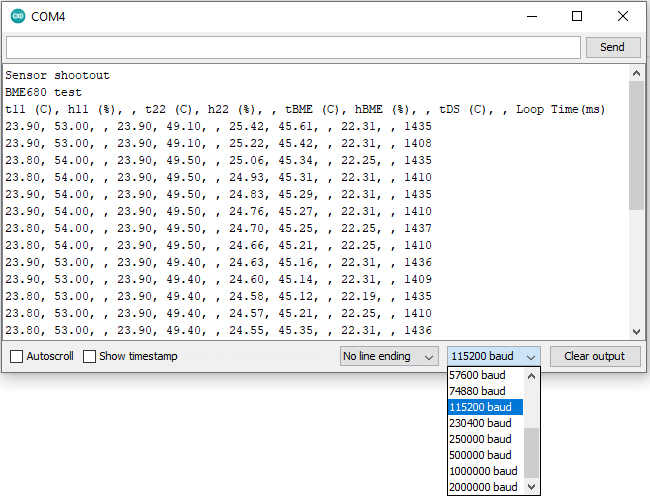Select 1000000 baud from the list
650x497 pixels.
tap(485, 471)
